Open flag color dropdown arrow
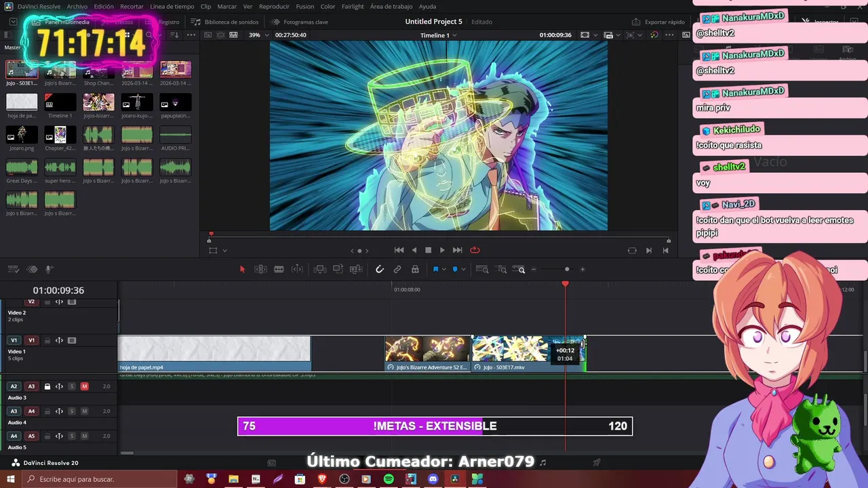Screen dimensions: 868x488 point(444,269)
